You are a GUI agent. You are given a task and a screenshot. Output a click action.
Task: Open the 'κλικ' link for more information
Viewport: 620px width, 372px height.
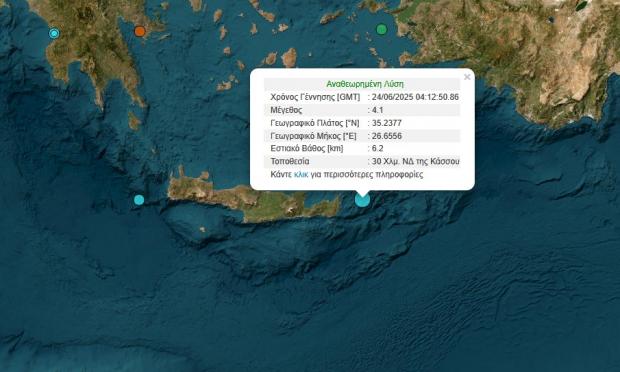[x=301, y=174]
